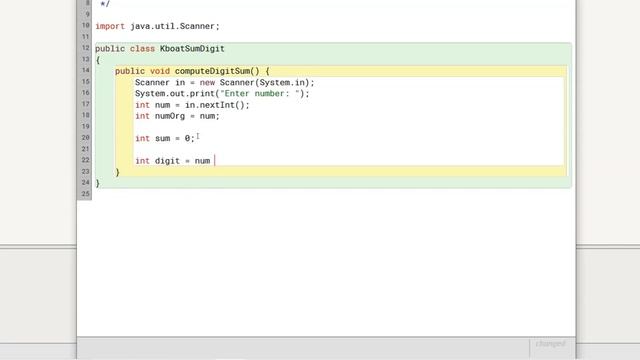Click line number 14 in the gutter

pos(85,70)
